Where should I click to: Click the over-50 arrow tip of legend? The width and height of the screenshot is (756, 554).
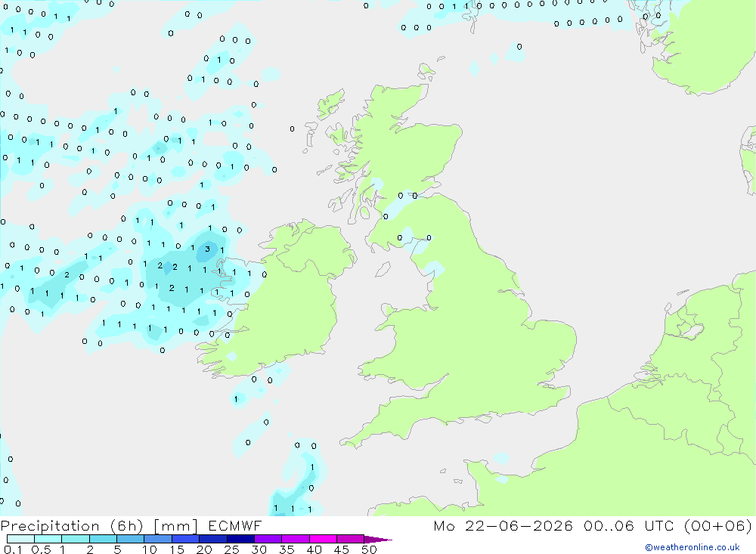(x=378, y=540)
